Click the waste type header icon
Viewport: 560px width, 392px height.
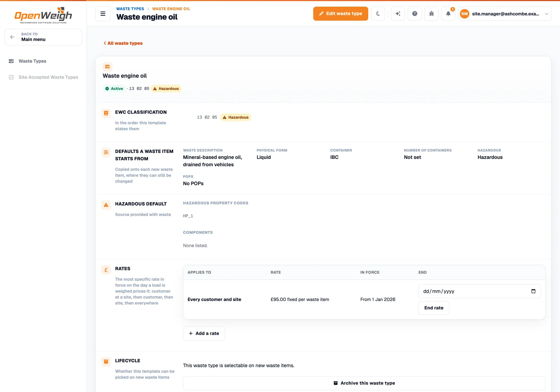coord(107,66)
